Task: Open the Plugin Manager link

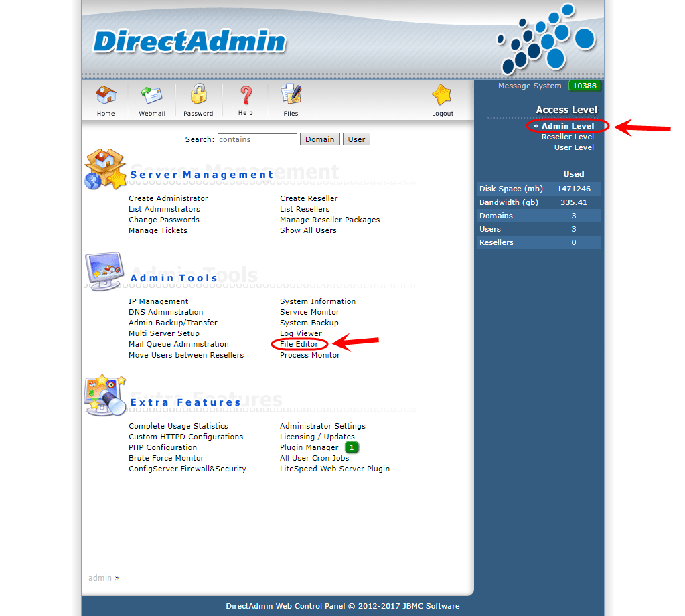Action: (309, 447)
